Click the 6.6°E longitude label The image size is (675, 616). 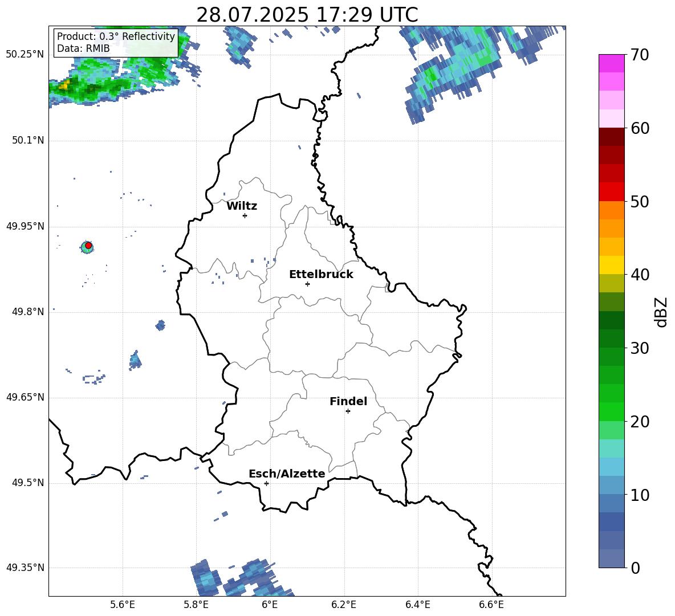tap(491, 605)
